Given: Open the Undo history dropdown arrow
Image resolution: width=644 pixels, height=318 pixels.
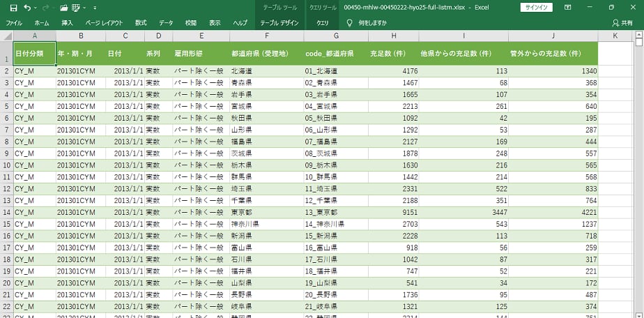Looking at the screenshot, I should coord(36,7).
